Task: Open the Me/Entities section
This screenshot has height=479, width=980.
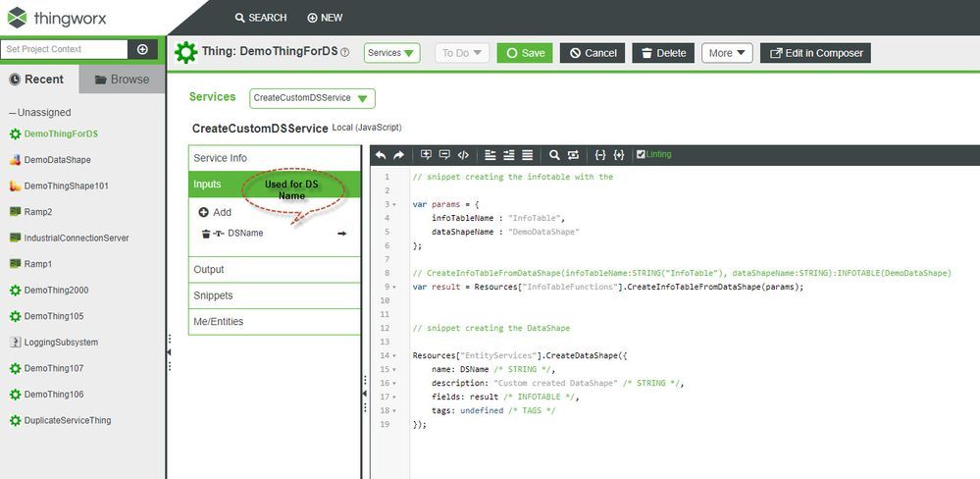Action: point(275,322)
